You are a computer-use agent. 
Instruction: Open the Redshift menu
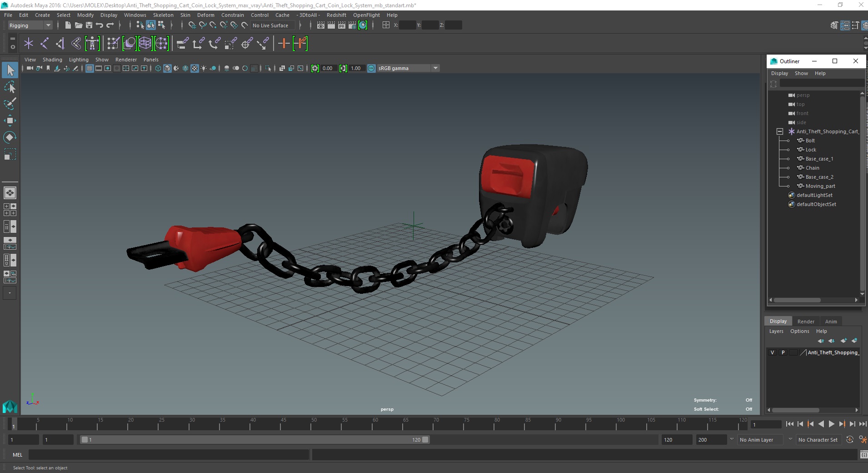pos(336,15)
